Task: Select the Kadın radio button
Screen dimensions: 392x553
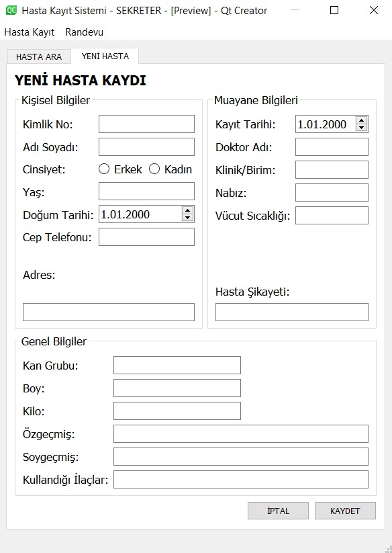Action: (154, 169)
